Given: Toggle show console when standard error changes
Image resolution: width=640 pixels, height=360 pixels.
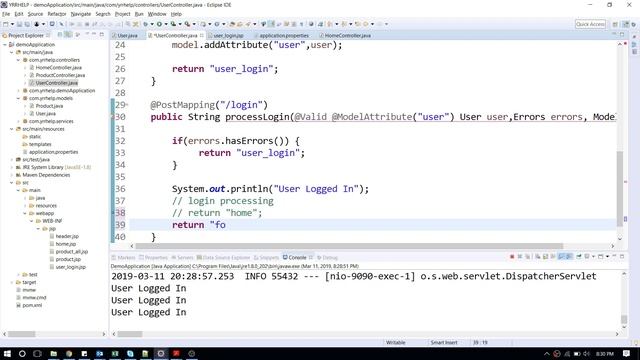Looking at the screenshot, I should coord(569,257).
